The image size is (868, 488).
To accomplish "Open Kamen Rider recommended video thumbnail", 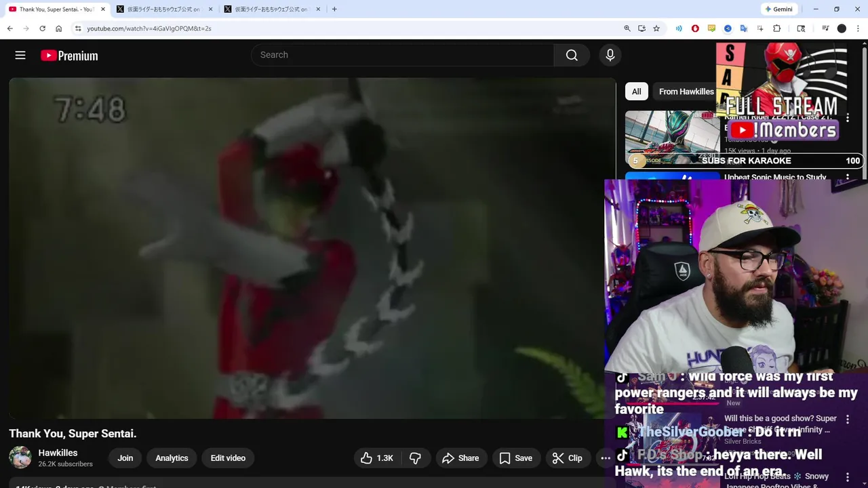I will (x=672, y=138).
